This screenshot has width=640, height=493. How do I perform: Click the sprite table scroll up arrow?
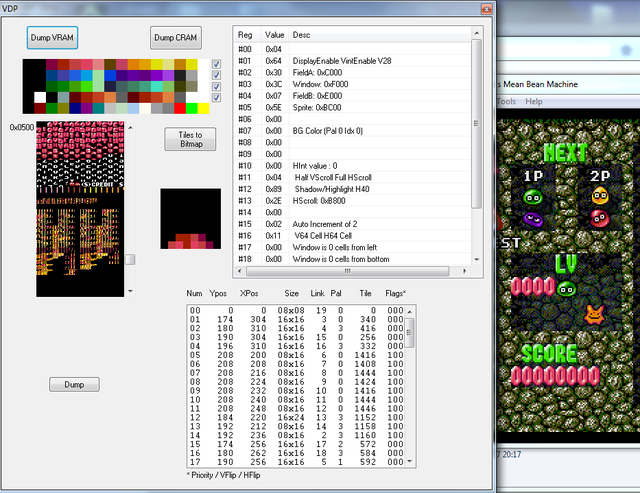[409, 312]
